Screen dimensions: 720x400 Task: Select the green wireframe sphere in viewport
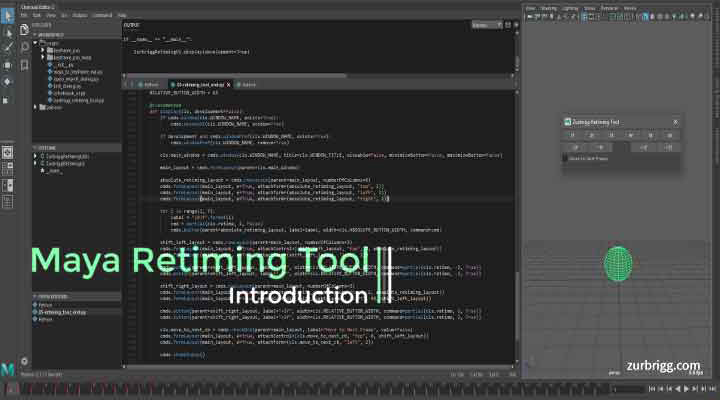click(x=618, y=264)
